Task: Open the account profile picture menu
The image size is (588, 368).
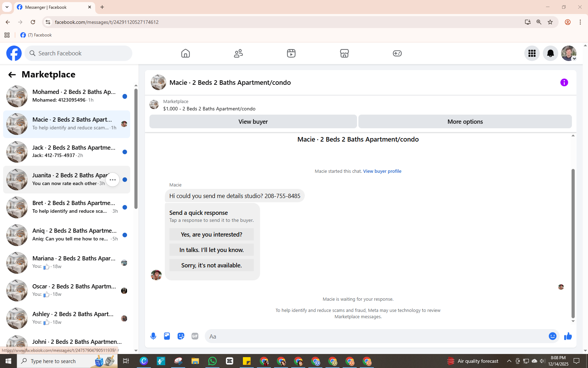Action: click(x=569, y=53)
